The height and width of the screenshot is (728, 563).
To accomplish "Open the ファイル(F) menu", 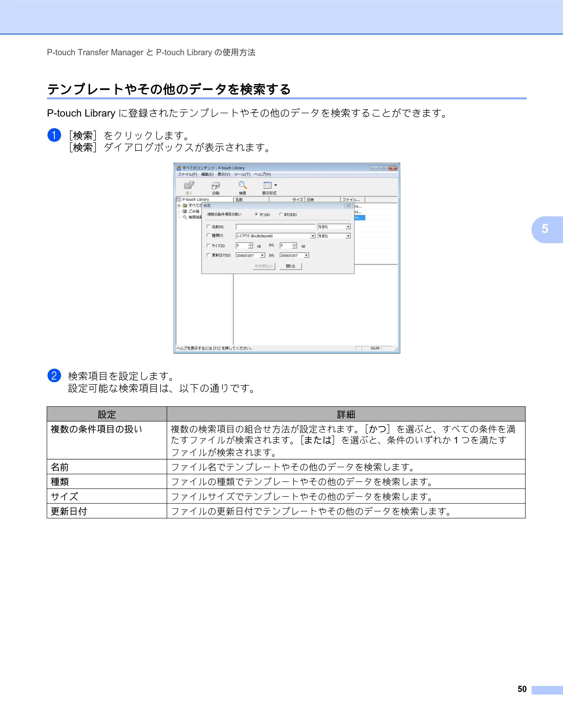I will click(187, 174).
